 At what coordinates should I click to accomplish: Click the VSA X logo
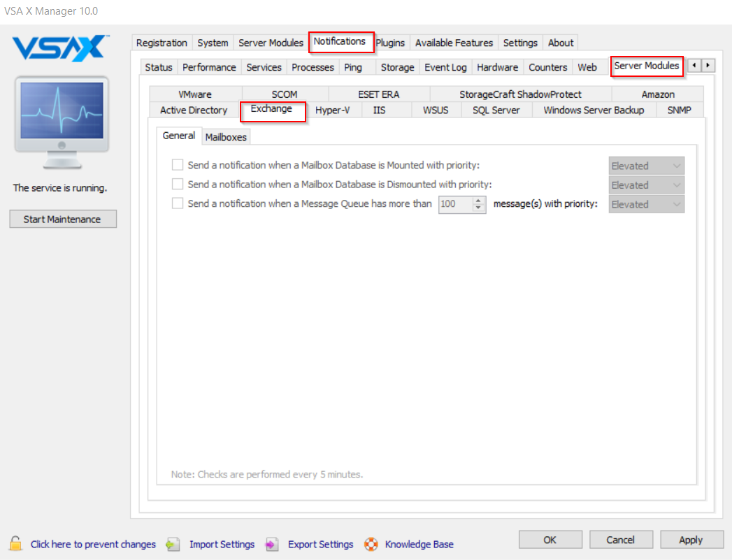(61, 48)
